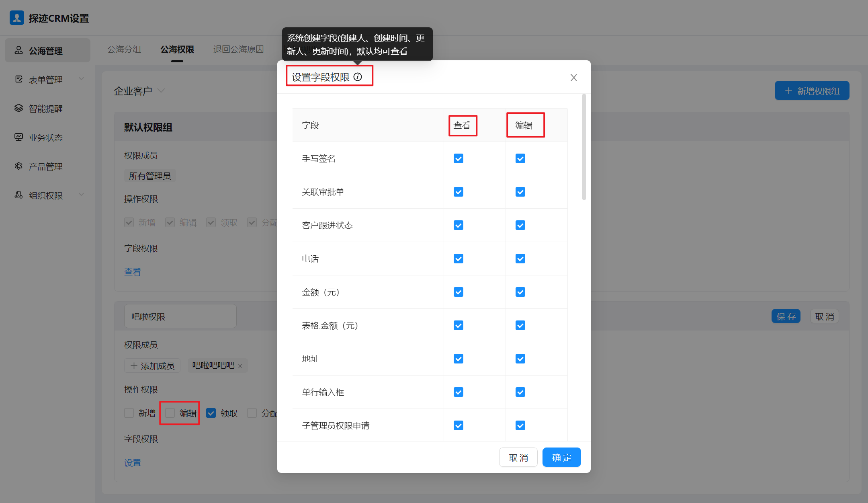Click the 业务状态 monitor icon
The image size is (868, 503).
tap(18, 137)
